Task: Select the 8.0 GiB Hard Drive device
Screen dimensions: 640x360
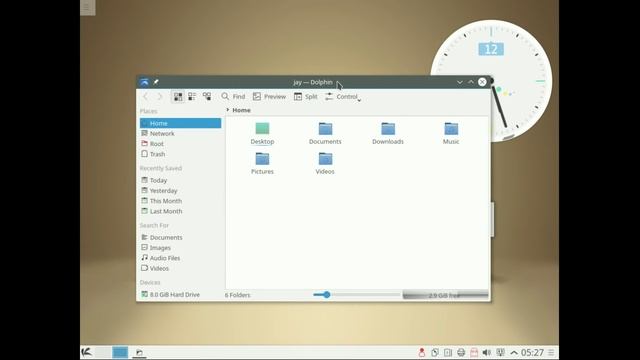Action: pos(180,294)
